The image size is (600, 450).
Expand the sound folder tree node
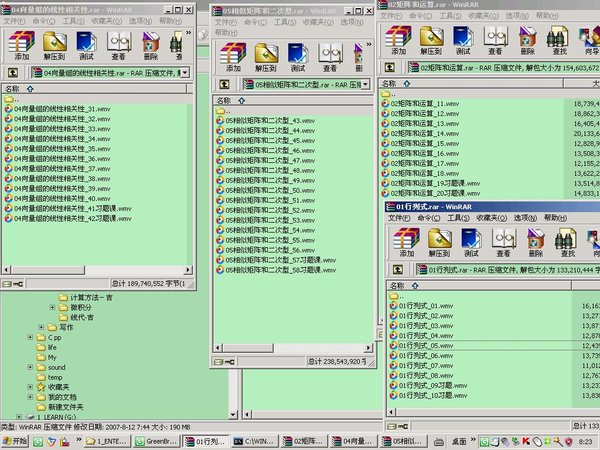click(30, 367)
